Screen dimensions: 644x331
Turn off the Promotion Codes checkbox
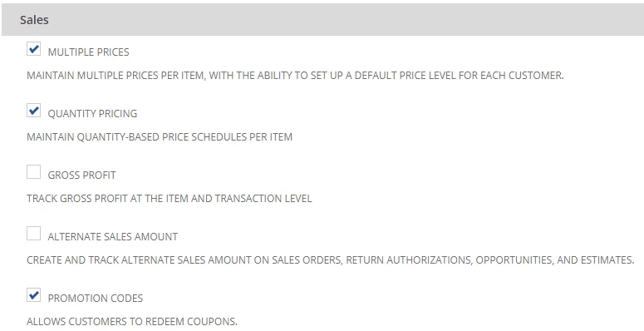(x=34, y=294)
